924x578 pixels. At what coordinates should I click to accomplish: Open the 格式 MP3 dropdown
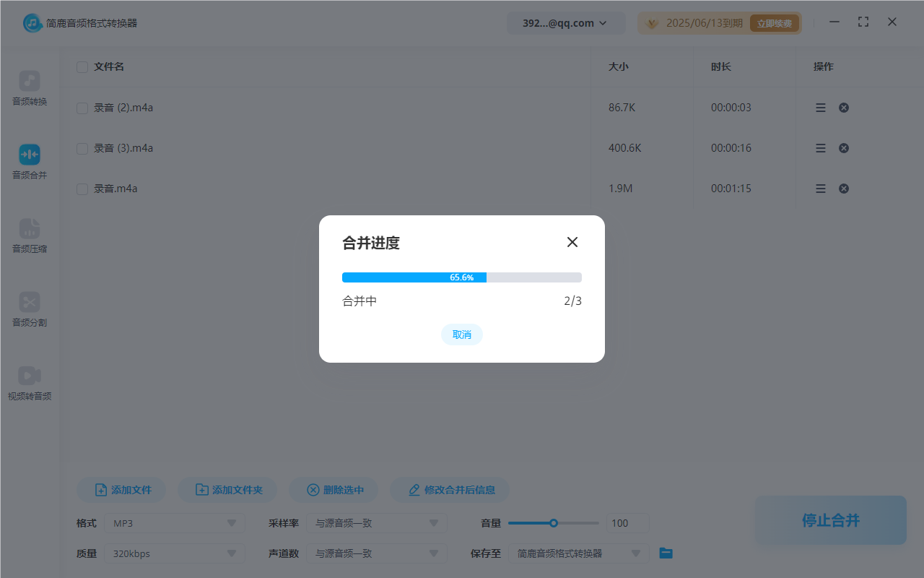click(174, 522)
